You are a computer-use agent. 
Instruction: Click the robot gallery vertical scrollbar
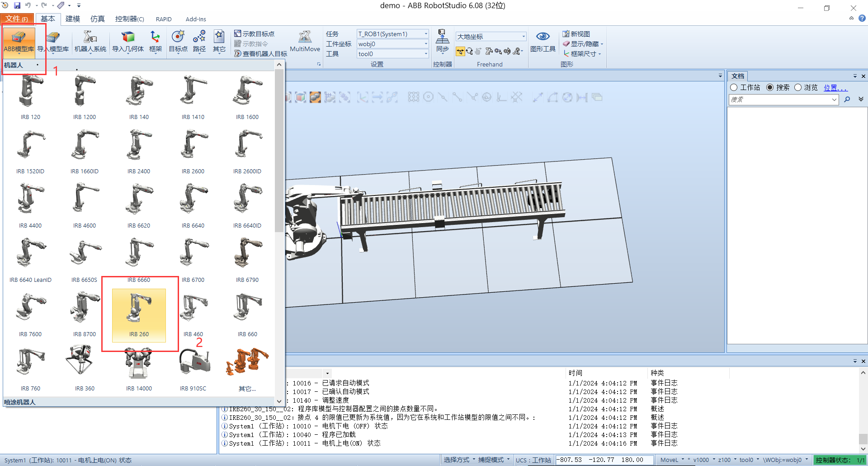[x=279, y=151]
